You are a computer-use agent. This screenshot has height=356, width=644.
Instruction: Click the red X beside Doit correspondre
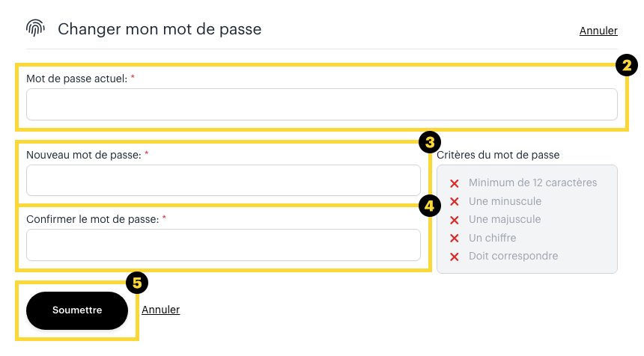pyautogui.click(x=454, y=257)
